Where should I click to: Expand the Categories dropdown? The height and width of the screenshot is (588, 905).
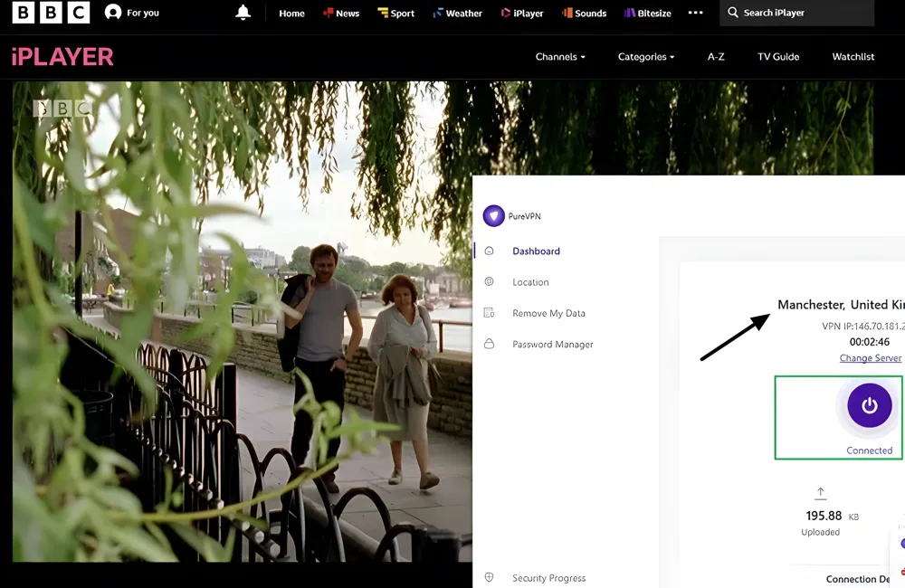646,57
